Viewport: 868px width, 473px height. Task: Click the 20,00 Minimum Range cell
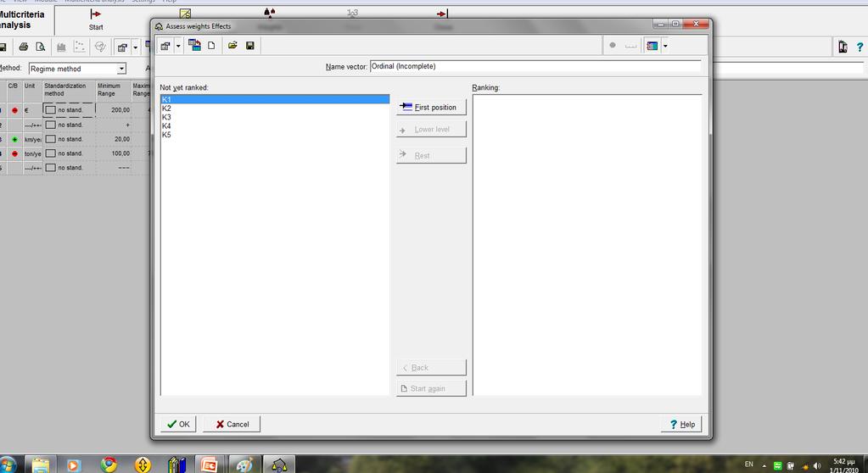114,139
